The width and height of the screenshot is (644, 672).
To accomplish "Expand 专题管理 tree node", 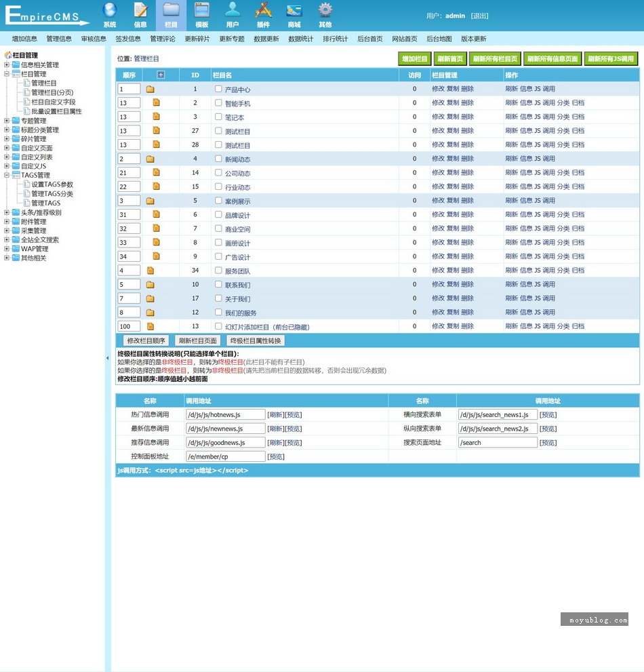I will tap(6, 121).
